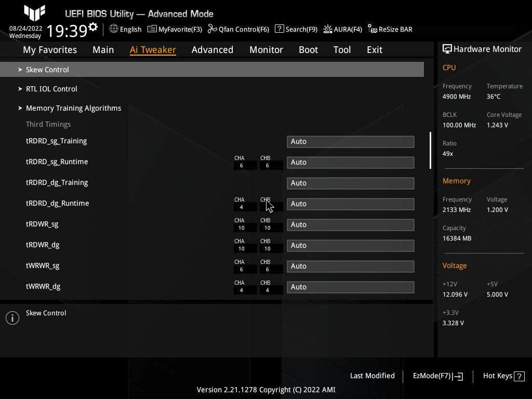Viewport: 532px width, 399px height.
Task: Toggle ReSize BAR label
Action: pyautogui.click(x=395, y=29)
